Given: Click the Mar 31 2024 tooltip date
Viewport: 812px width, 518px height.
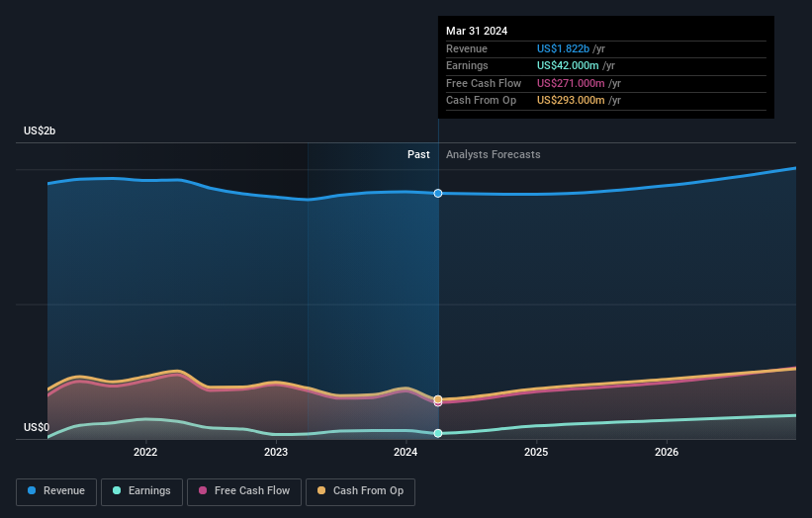Looking at the screenshot, I should coord(477,31).
